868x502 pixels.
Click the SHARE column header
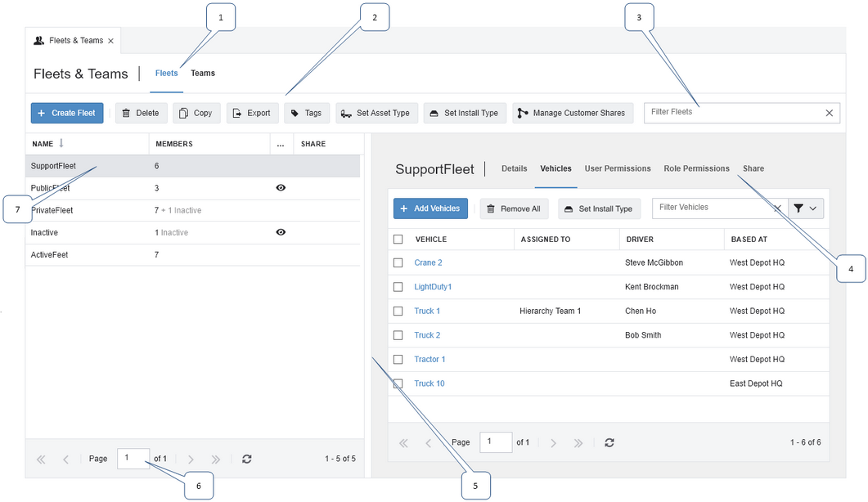(313, 144)
